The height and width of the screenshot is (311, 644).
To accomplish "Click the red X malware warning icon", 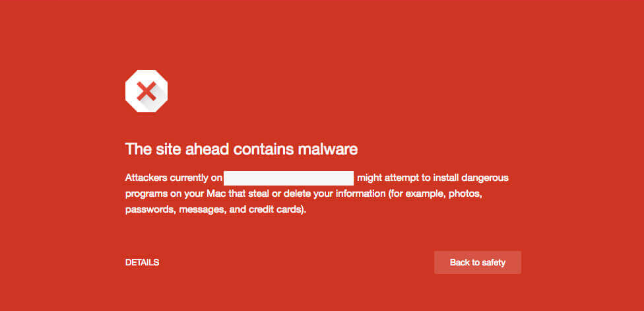I will point(146,91).
